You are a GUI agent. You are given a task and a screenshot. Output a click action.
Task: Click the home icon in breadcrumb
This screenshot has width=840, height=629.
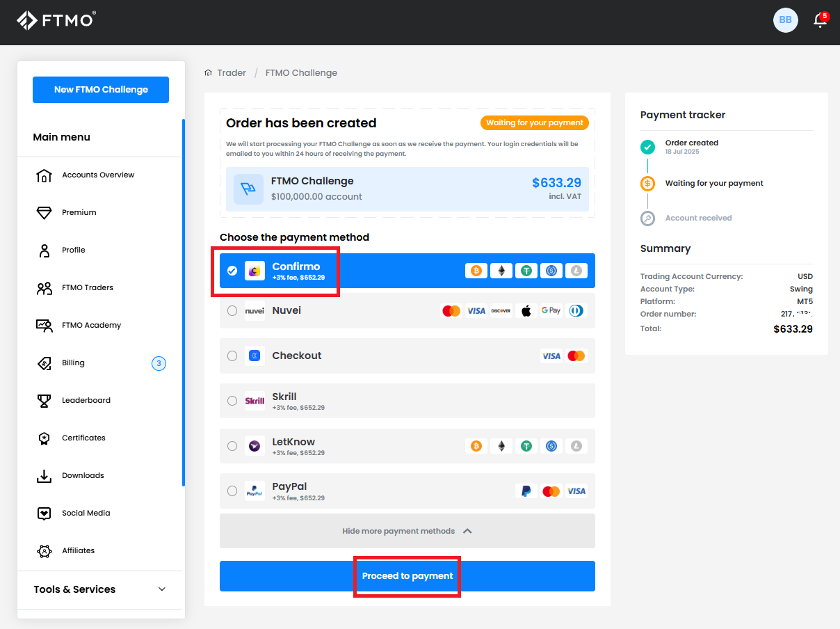pyautogui.click(x=208, y=73)
